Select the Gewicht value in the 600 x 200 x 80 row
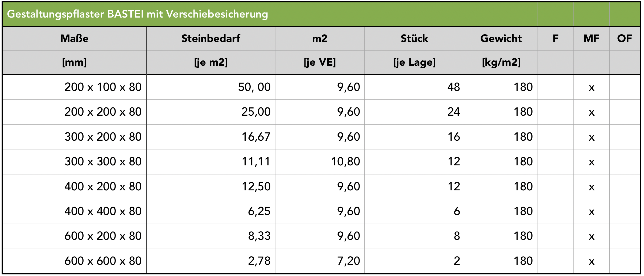The height and width of the screenshot is (276, 644). point(523,236)
